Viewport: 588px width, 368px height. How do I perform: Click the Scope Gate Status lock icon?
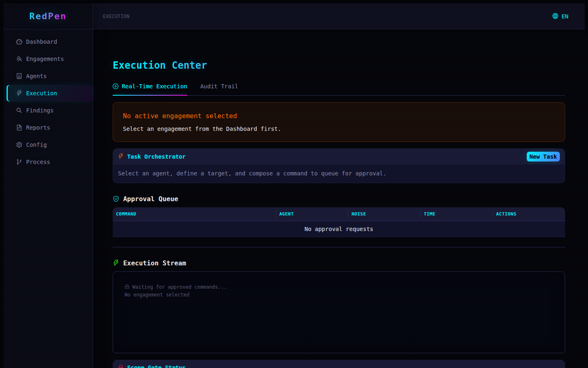click(121, 366)
